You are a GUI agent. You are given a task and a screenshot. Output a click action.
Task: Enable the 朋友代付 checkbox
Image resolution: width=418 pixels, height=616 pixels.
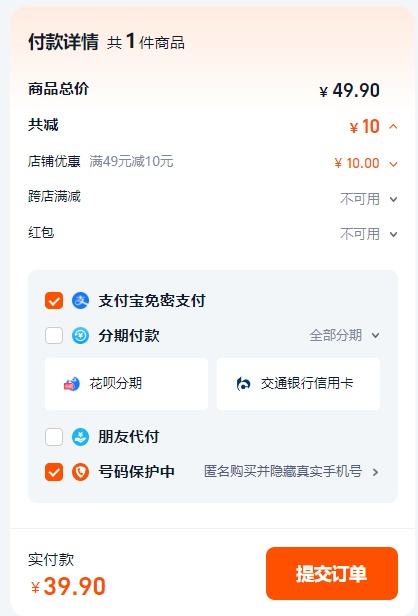54,437
